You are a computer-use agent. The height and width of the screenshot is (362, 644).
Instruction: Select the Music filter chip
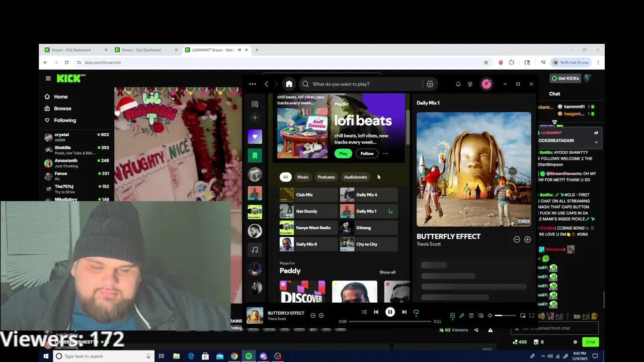point(303,177)
